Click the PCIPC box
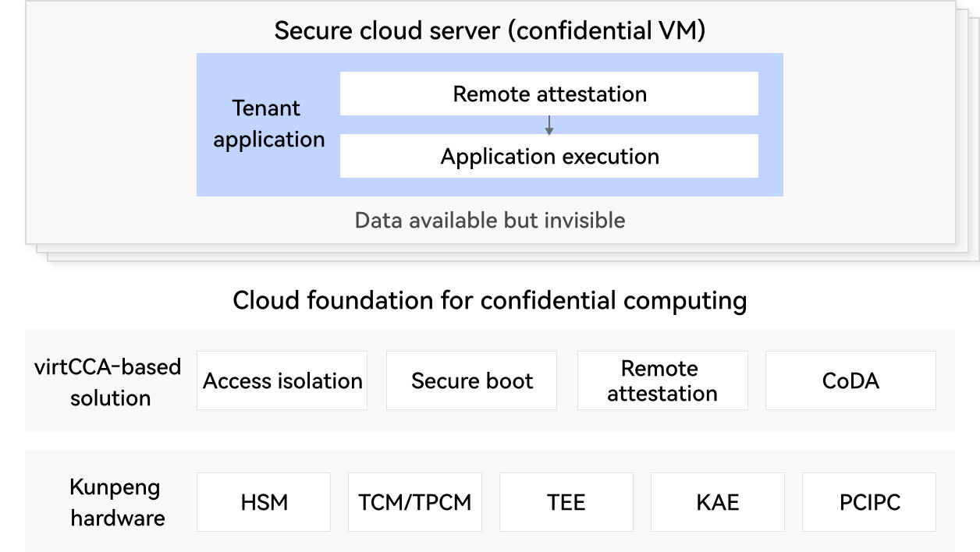 pos(869,502)
